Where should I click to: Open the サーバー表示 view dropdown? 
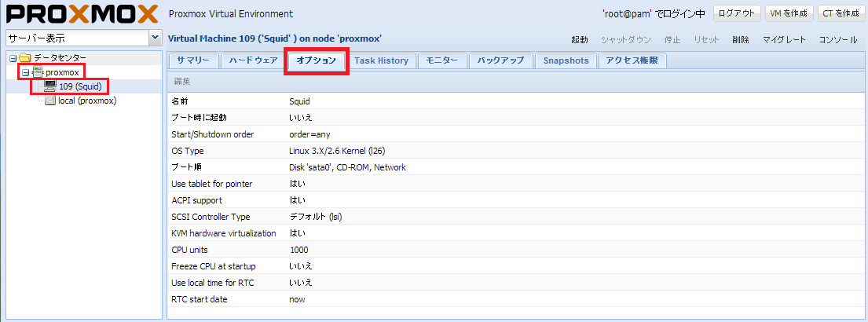click(154, 38)
